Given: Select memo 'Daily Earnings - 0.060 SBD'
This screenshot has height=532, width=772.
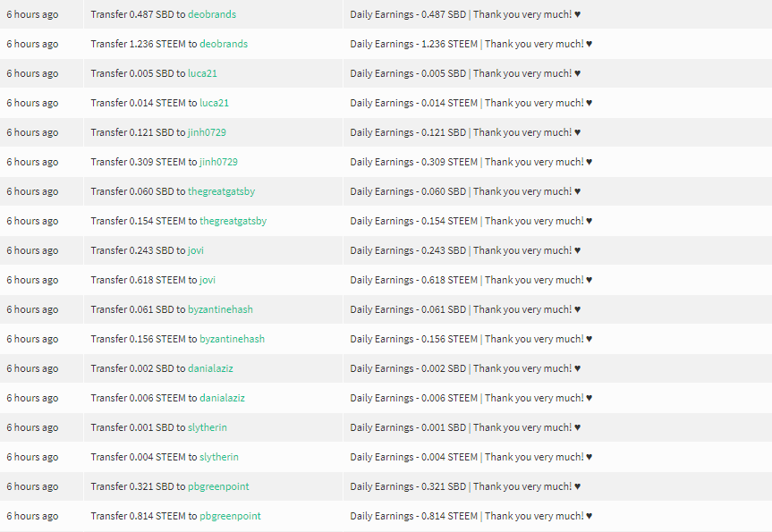Looking at the screenshot, I should coord(408,191).
